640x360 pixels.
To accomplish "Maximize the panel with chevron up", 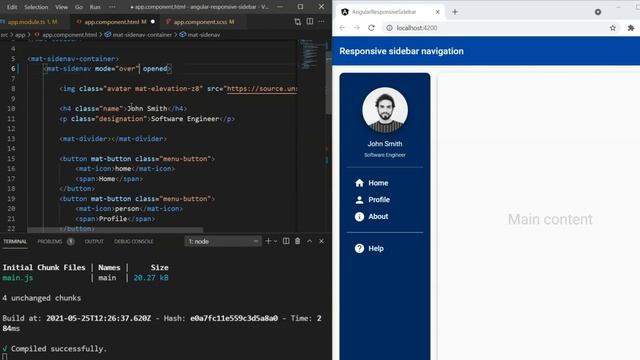I will [x=309, y=241].
